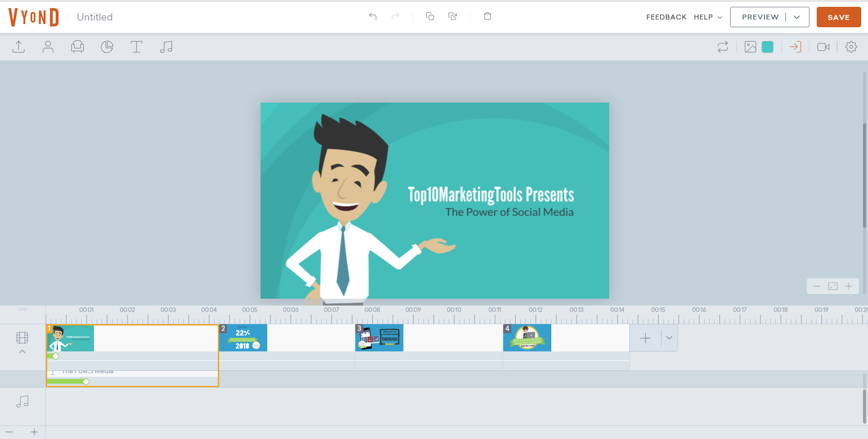The image size is (868, 439).
Task: Click the timeline vertical scrollbar
Action: click(865, 406)
